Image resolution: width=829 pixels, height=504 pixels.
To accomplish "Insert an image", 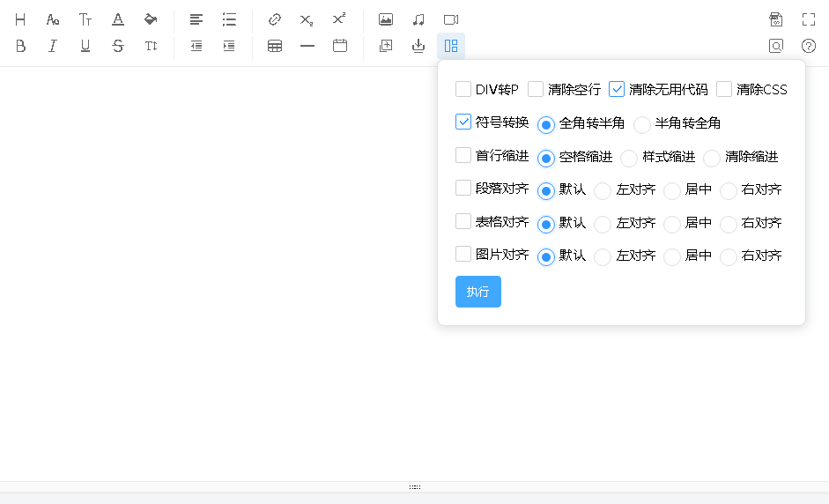I will (386, 19).
